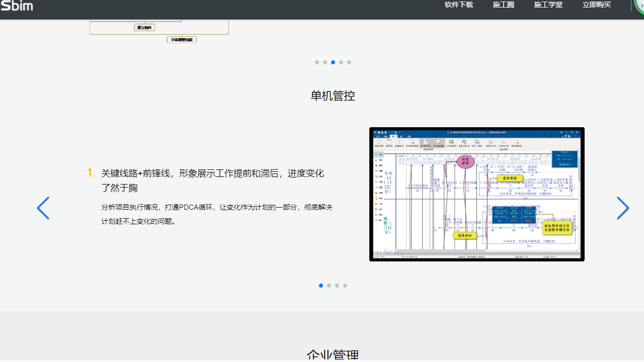Click the 单机管控 section heading
This screenshot has height=362, width=644.
(x=332, y=96)
